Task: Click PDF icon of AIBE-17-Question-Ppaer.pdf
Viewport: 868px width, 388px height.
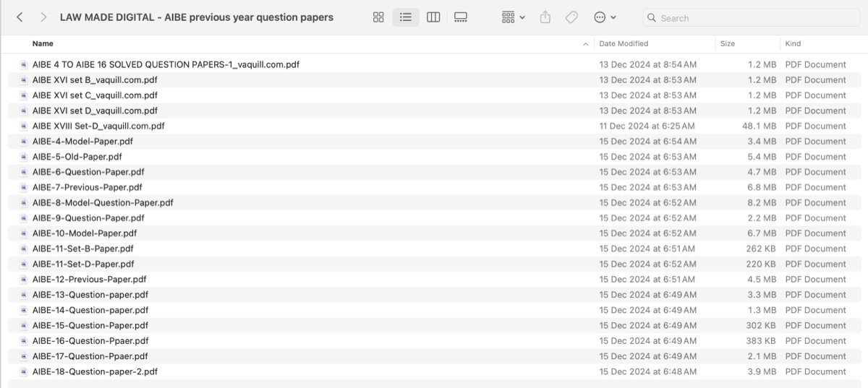Action: tap(24, 356)
